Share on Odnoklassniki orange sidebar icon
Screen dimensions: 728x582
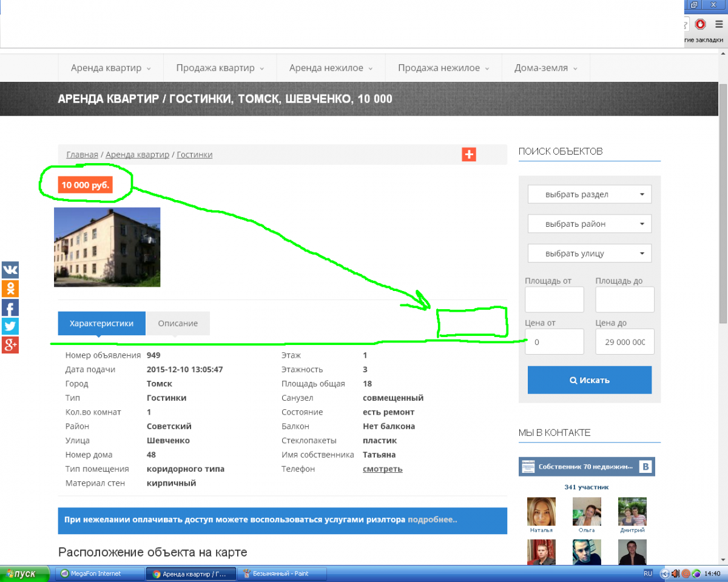pos(10,289)
